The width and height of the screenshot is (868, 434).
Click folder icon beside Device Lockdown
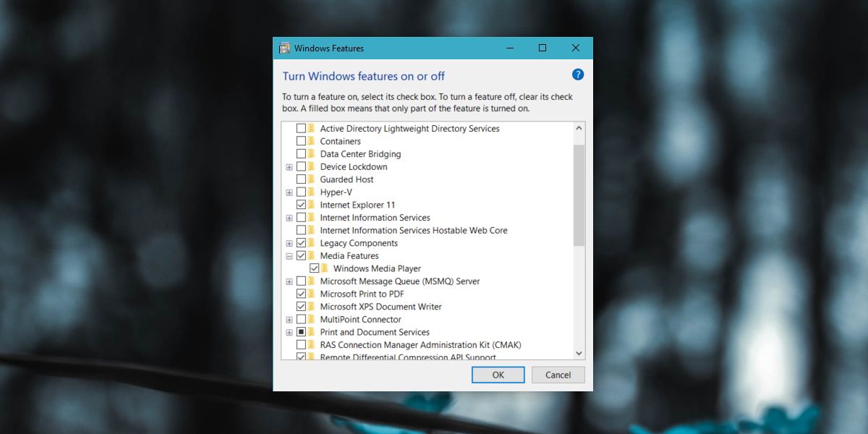click(312, 166)
